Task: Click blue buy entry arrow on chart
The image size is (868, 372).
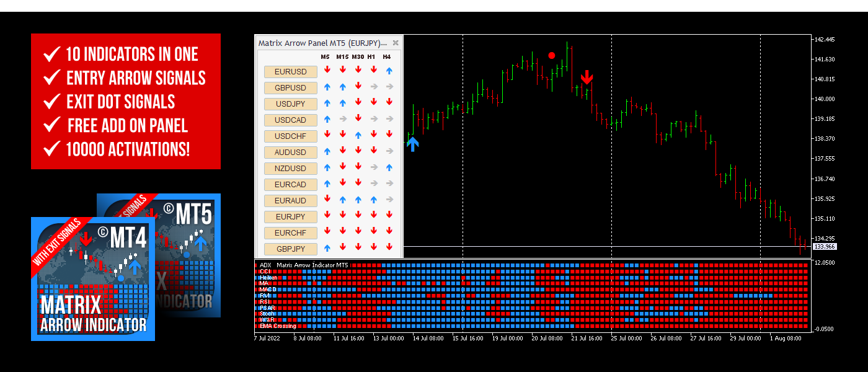Action: coord(413,144)
